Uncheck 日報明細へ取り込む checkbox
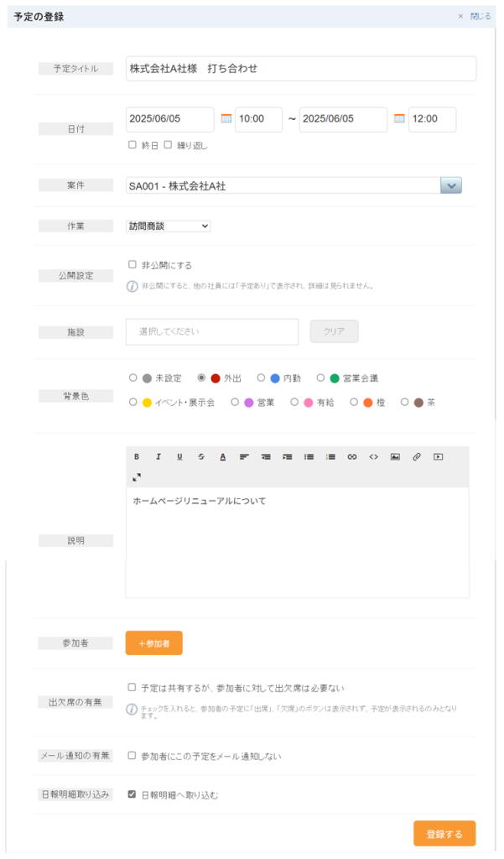Screen dimensions: 504x859 point(132,794)
